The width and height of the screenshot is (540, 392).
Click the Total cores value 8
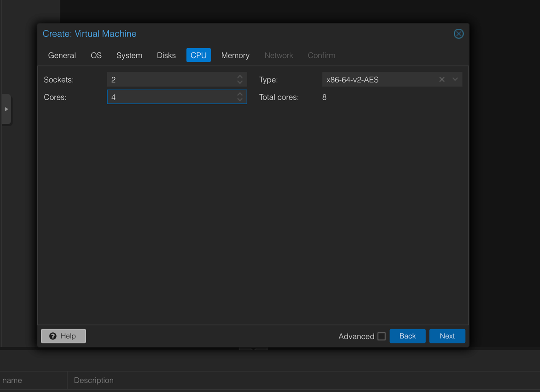pyautogui.click(x=324, y=97)
